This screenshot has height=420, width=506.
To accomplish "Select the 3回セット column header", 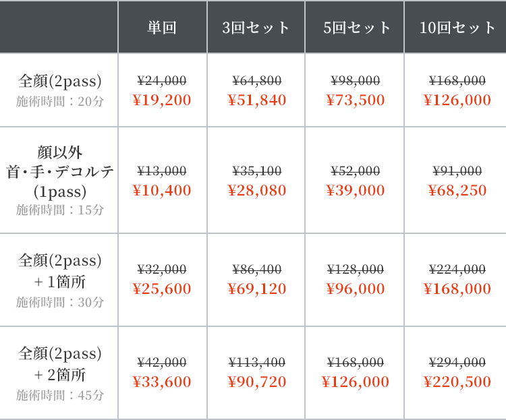I will pos(256,28).
